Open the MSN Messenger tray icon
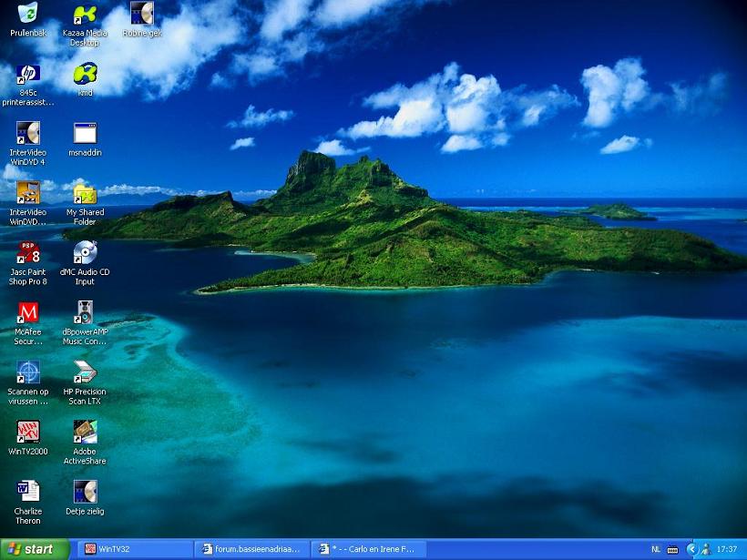 [706, 549]
